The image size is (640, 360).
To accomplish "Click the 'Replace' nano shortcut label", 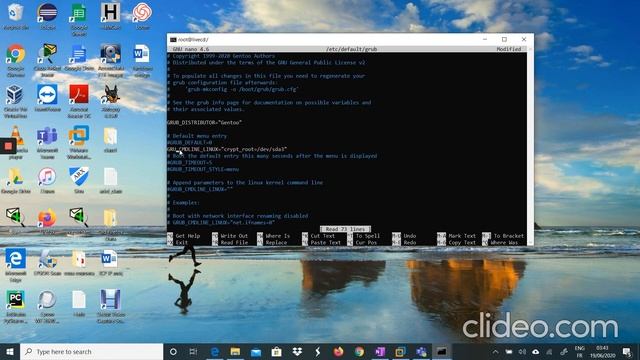I will coord(276,242).
